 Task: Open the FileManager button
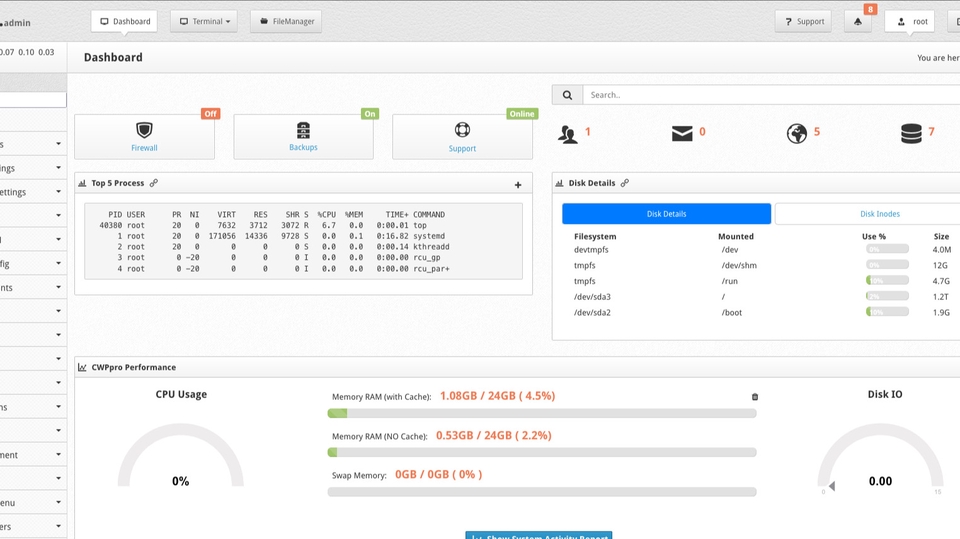[286, 21]
